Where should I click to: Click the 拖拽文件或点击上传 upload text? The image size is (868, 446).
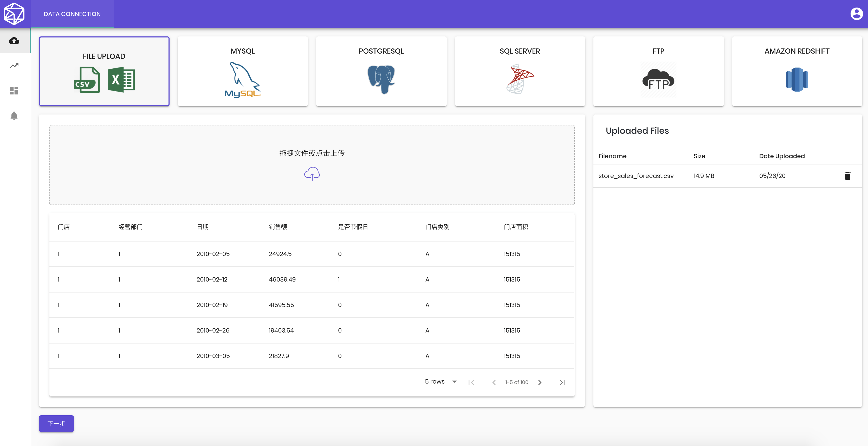(x=312, y=153)
